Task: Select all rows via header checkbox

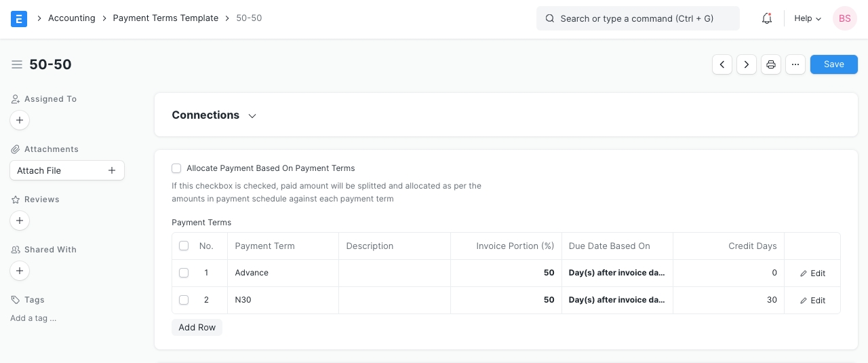Action: 184,246
